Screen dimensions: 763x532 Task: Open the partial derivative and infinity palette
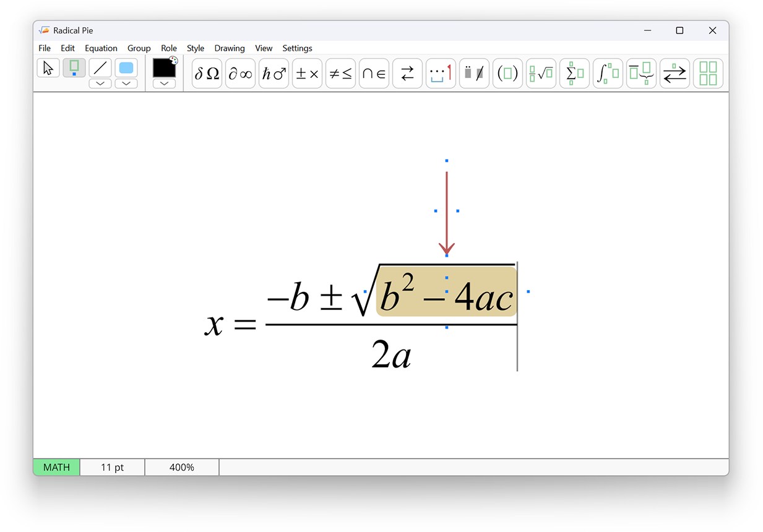click(240, 73)
